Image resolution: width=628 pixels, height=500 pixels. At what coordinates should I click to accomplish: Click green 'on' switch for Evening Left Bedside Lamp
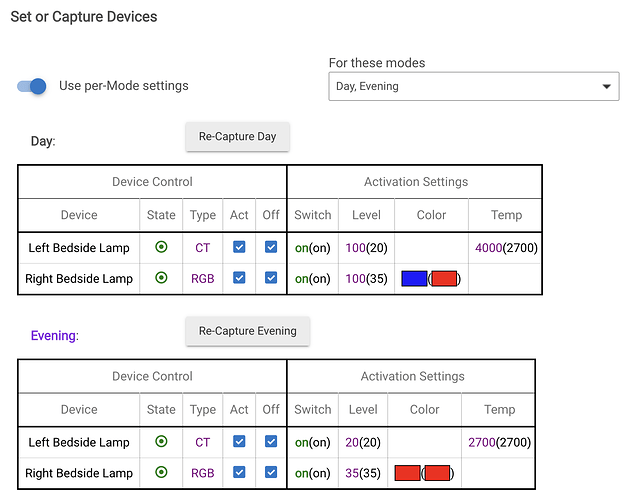coord(302,443)
